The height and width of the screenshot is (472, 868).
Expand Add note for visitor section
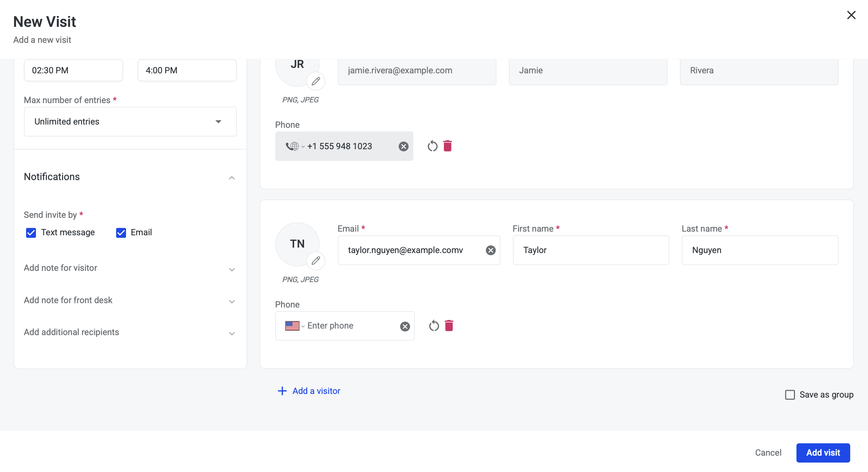click(x=232, y=269)
